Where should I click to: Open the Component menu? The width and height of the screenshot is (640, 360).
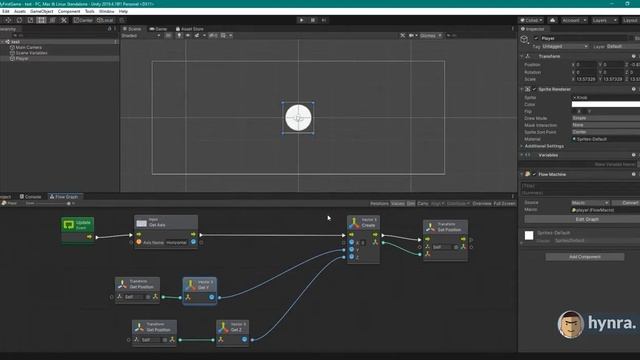pos(69,11)
